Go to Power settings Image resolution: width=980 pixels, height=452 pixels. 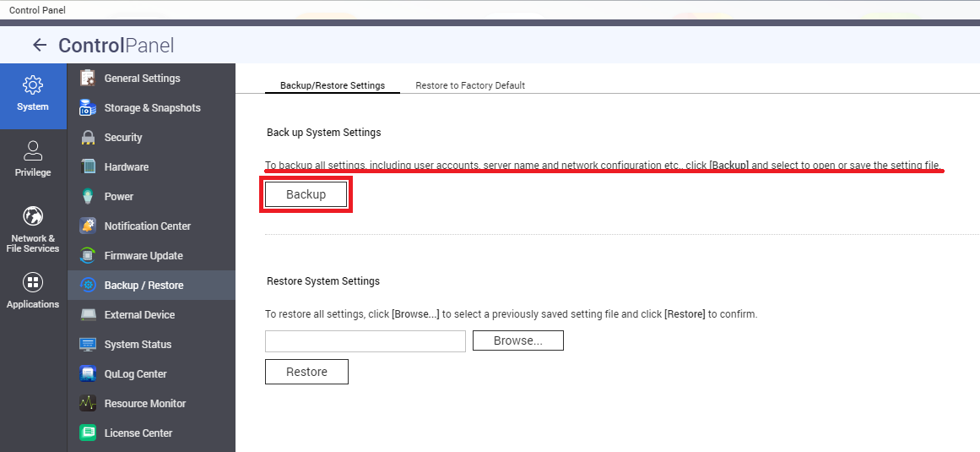click(x=119, y=197)
